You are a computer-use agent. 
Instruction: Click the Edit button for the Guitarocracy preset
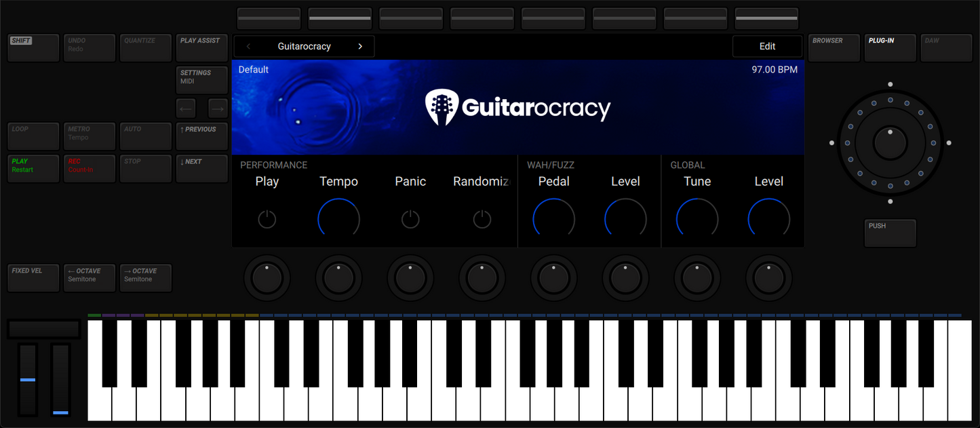click(767, 46)
